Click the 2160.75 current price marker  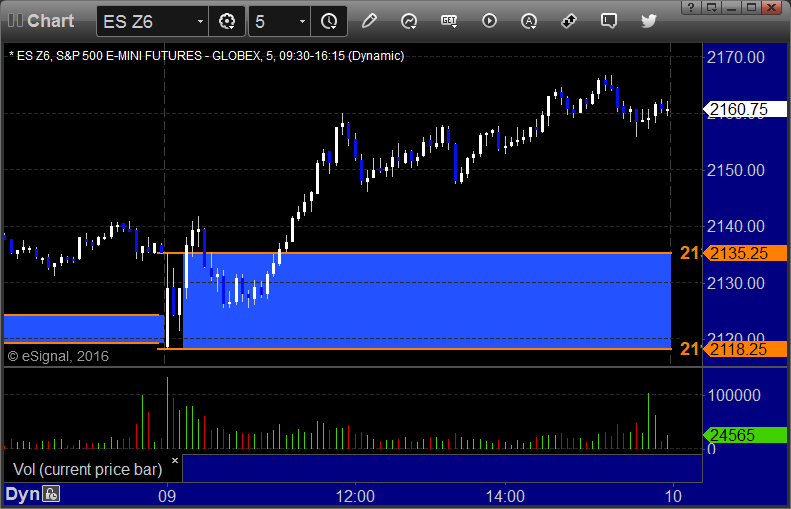coord(745,109)
